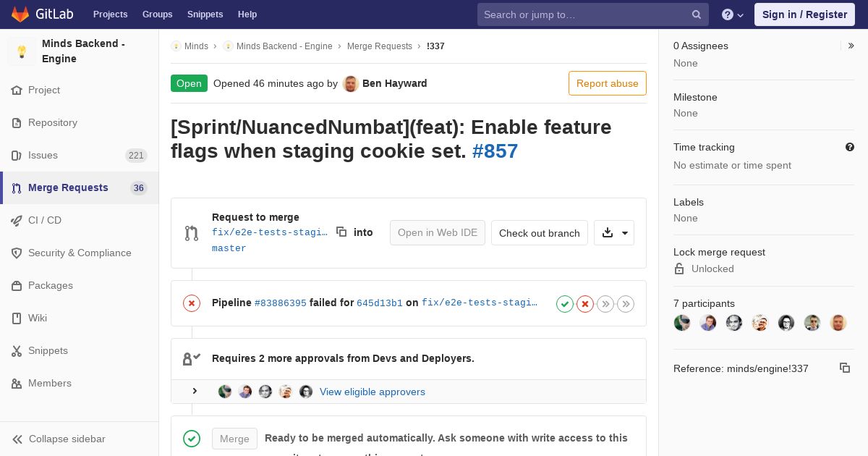The width and height of the screenshot is (868, 456).
Task: Click the search magnifier icon
Action: [x=697, y=14]
